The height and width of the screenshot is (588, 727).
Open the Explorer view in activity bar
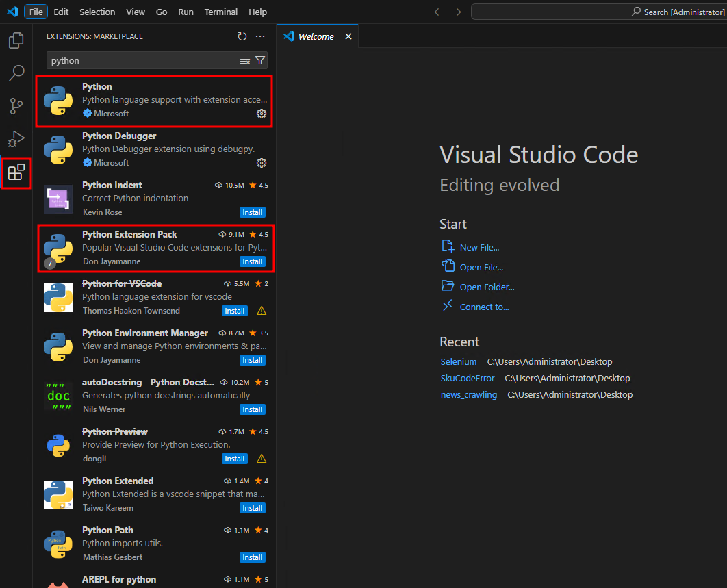tap(16, 40)
